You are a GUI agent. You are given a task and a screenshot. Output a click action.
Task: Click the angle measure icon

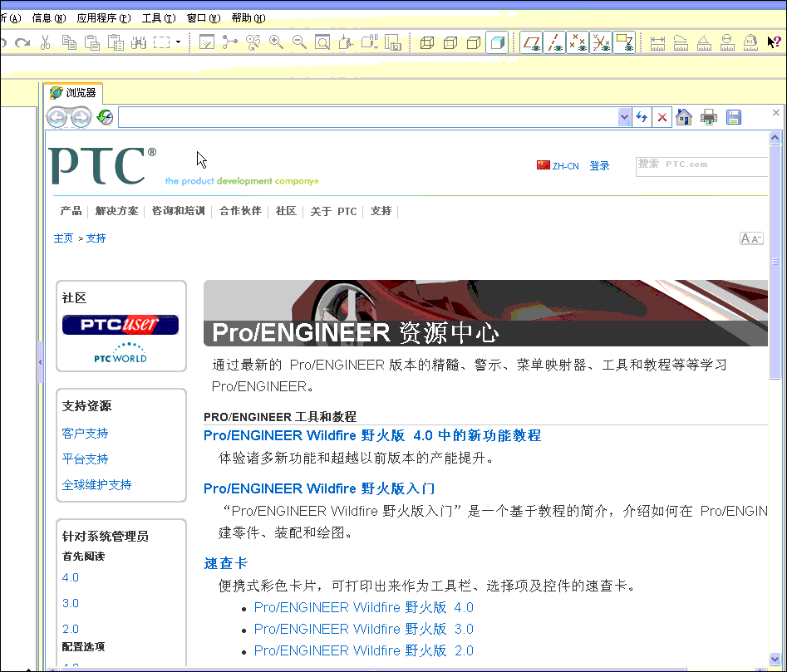pyautogui.click(x=704, y=42)
